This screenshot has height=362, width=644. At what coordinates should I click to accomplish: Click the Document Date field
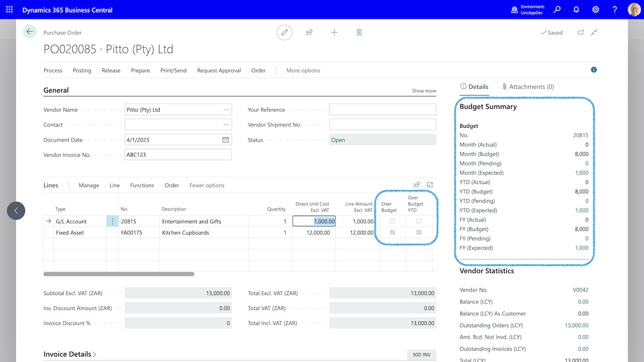coord(178,140)
